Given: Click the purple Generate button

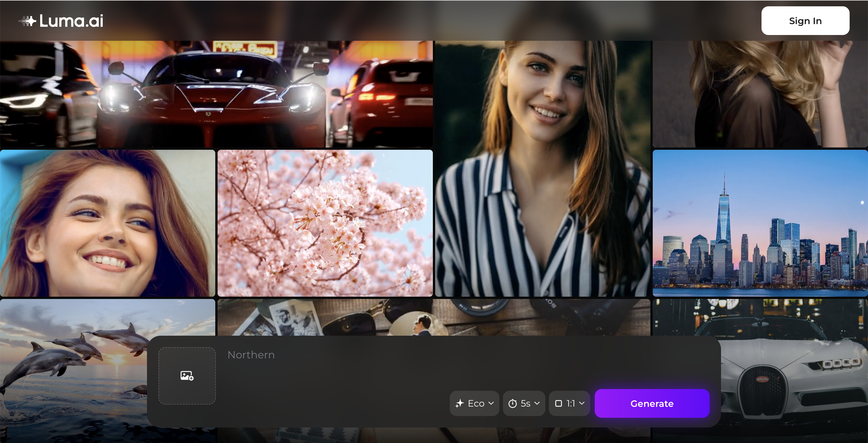Looking at the screenshot, I should coord(652,404).
